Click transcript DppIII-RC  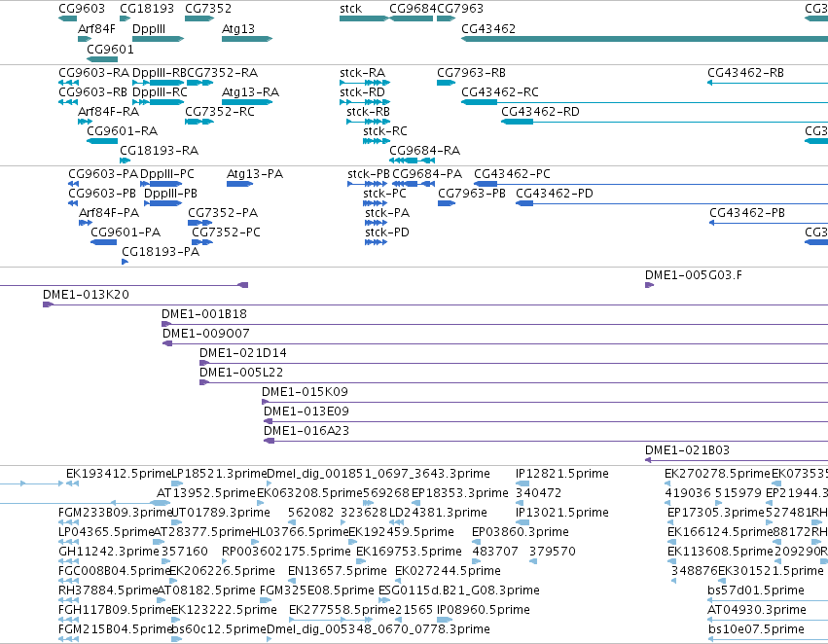(x=158, y=102)
